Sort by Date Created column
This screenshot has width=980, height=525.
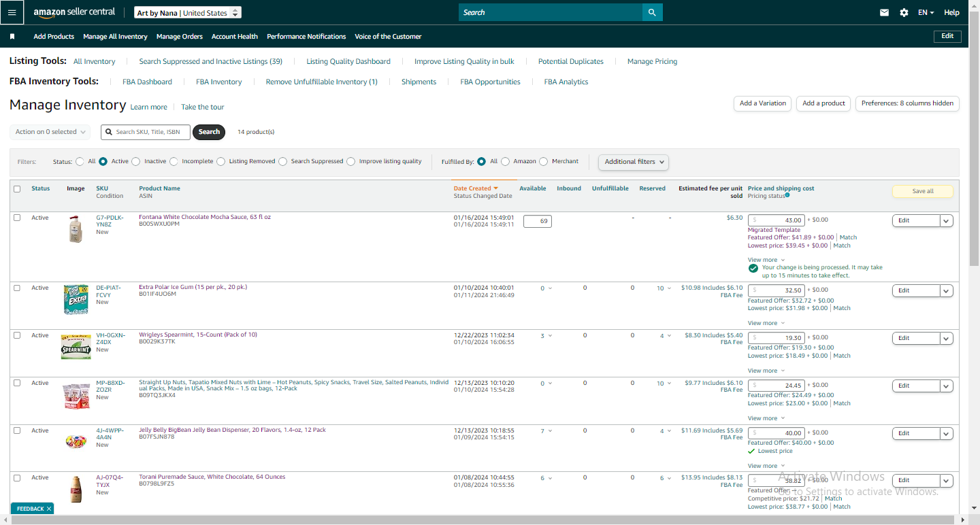[x=476, y=188]
